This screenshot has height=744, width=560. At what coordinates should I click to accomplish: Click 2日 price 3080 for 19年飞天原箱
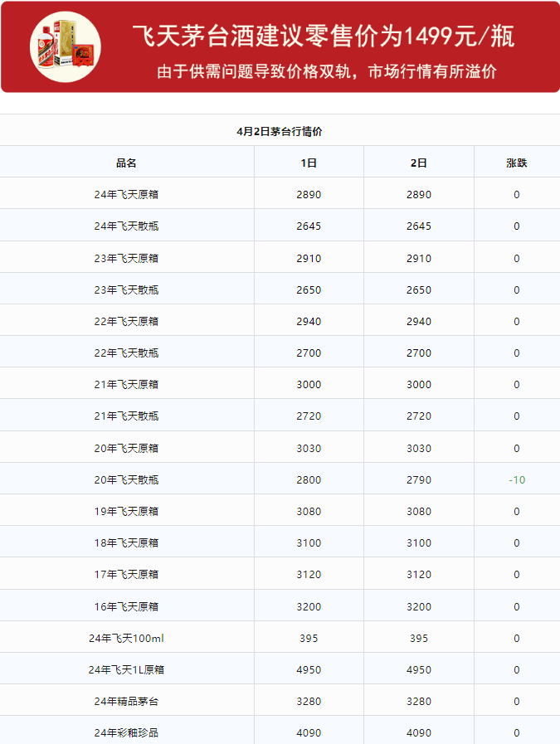tap(419, 511)
